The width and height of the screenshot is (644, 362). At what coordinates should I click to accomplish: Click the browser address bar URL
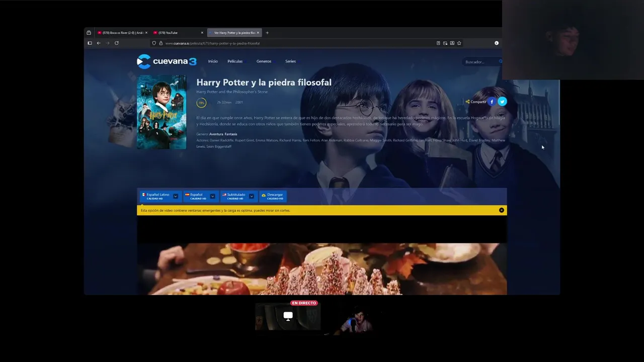pos(212,43)
